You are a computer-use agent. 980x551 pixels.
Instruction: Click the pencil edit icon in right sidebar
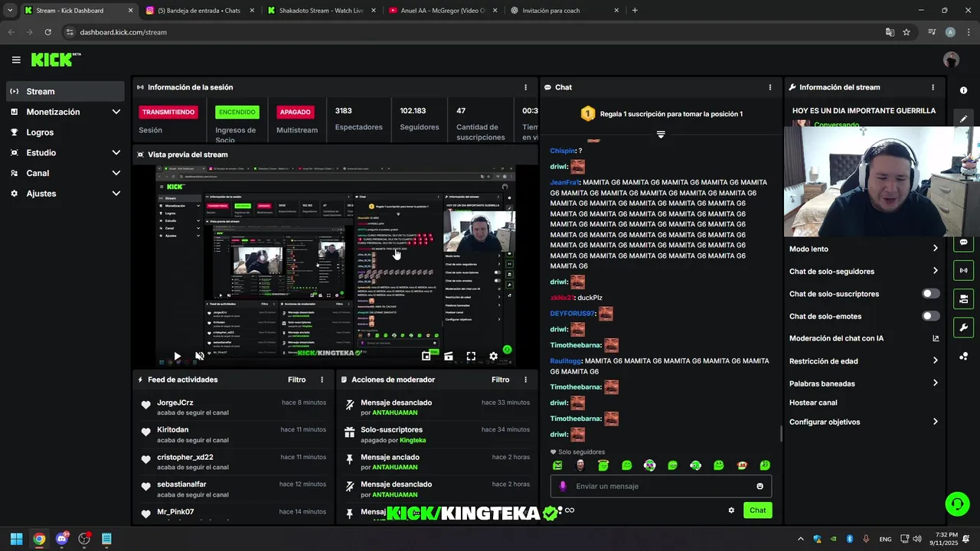click(x=963, y=119)
